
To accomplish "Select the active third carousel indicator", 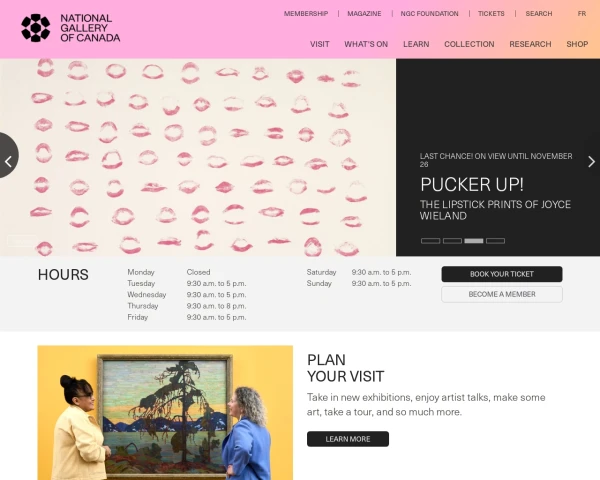I will (474, 241).
